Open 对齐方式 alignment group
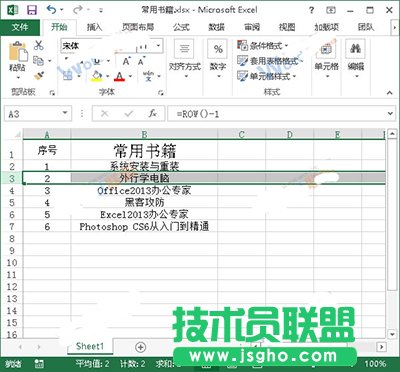Image resolution: width=400 pixels, height=372 pixels. (185, 60)
